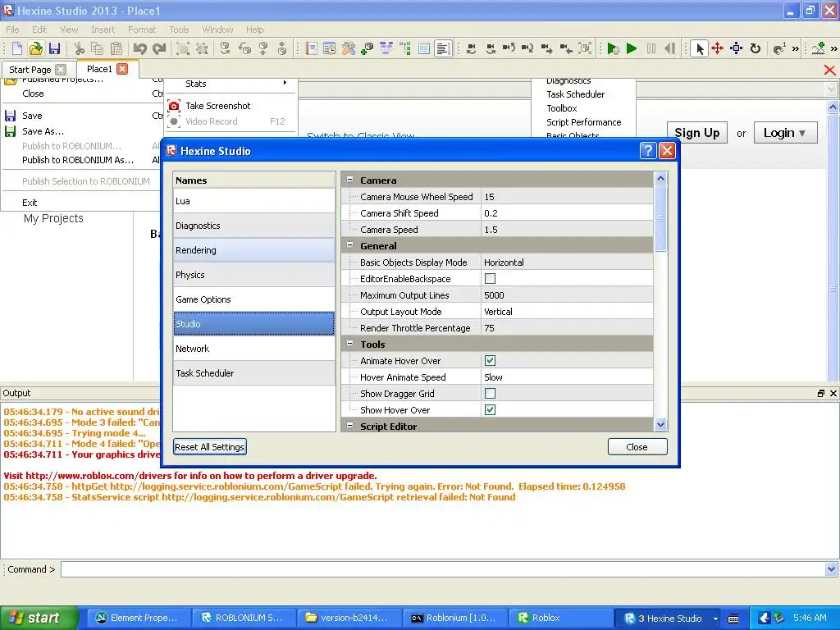Click the Open folder toolbar icon
The image size is (840, 630).
click(36, 48)
